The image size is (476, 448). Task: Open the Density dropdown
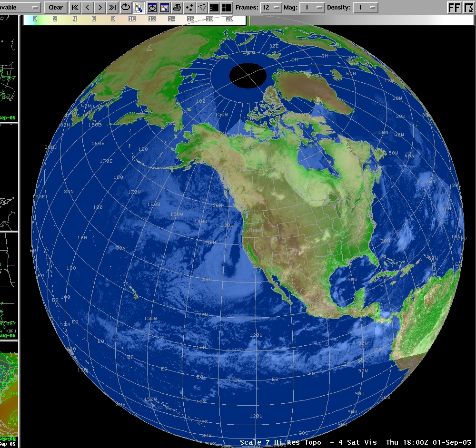click(x=366, y=8)
